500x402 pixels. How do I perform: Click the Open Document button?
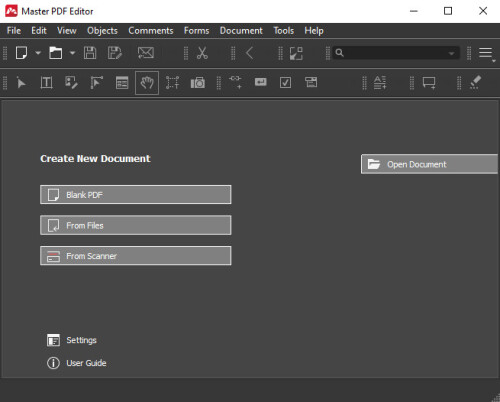point(430,164)
